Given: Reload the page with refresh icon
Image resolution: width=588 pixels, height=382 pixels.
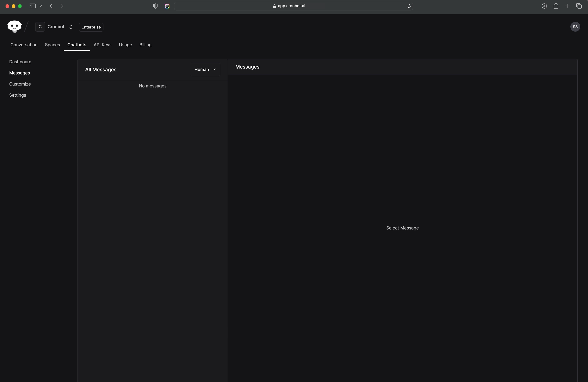Looking at the screenshot, I should tap(409, 6).
